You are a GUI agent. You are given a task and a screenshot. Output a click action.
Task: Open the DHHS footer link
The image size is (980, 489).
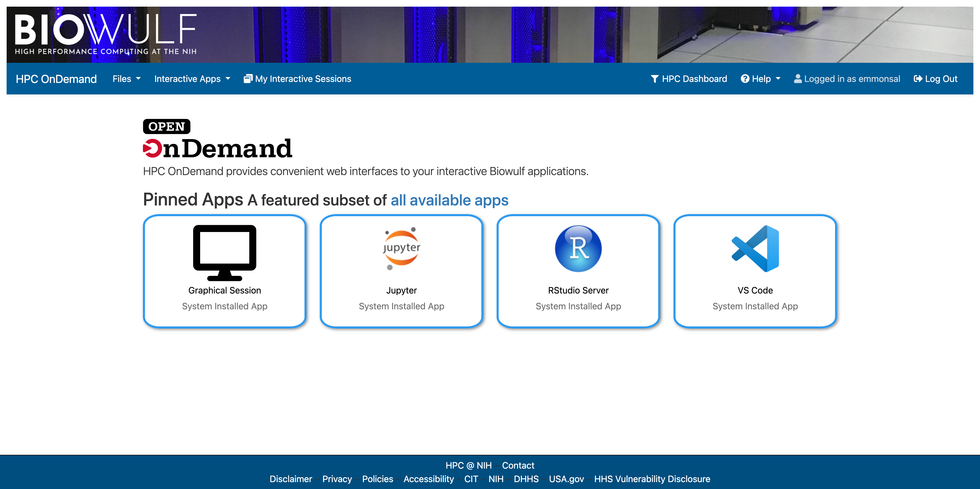[x=526, y=479]
